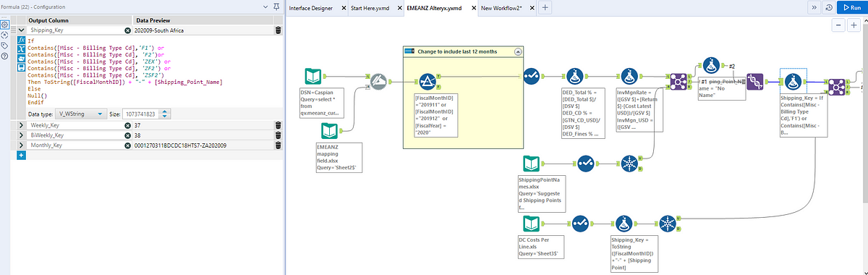Screen dimensions: 868x275
Task: Open recent and saved expressions folder icon
Action: 21,59
